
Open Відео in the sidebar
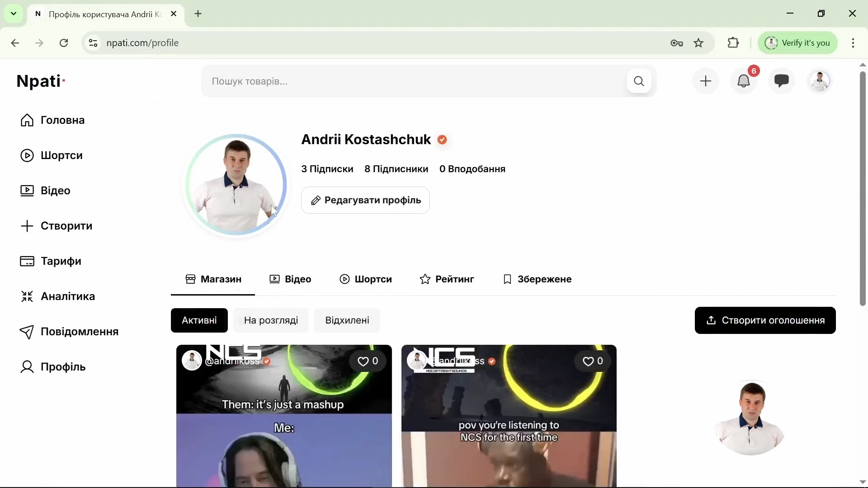pyautogui.click(x=45, y=191)
